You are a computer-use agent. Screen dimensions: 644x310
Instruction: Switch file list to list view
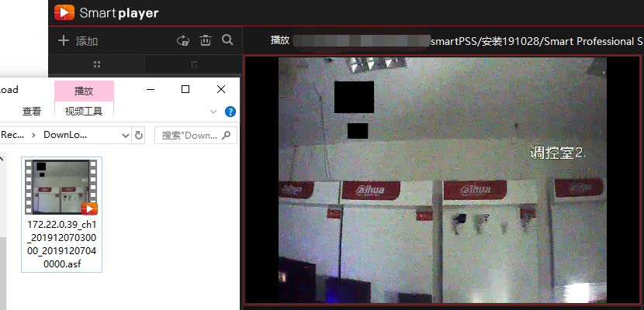194,64
